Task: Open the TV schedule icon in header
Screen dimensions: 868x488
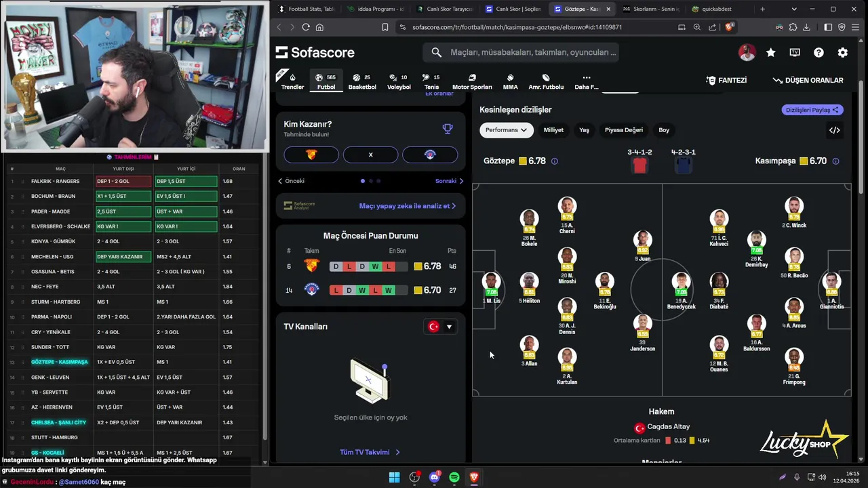Action: [x=795, y=52]
